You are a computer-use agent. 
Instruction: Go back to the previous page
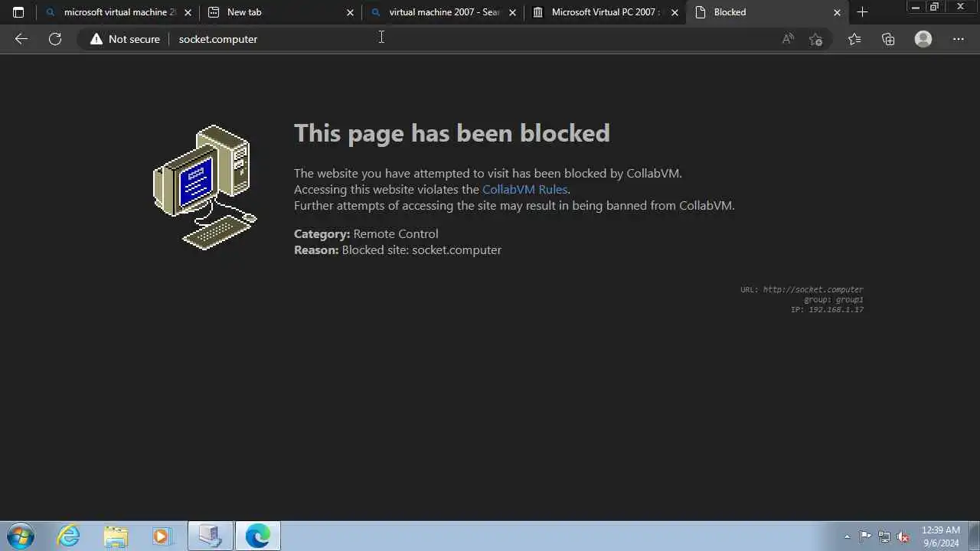[21, 39]
